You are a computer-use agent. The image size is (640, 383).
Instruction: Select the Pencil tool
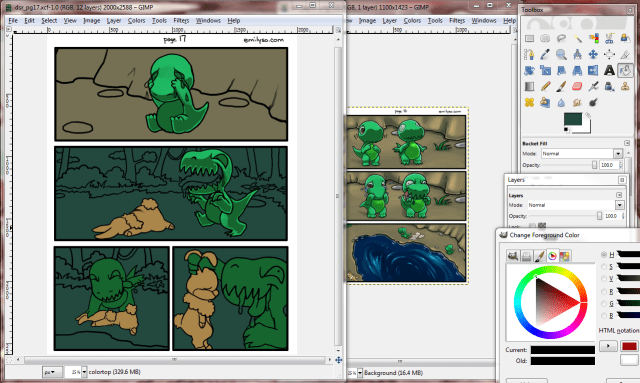coord(545,86)
